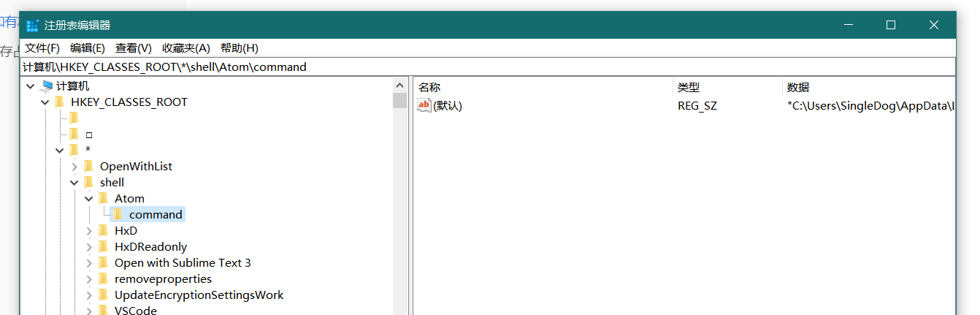
Task: Click the Atom key folder icon
Action: click(104, 198)
